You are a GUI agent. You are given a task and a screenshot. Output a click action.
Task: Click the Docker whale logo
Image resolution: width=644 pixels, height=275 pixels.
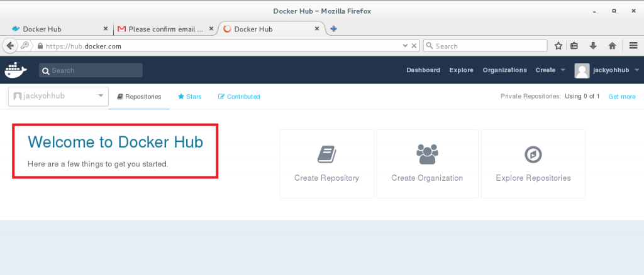click(16, 70)
